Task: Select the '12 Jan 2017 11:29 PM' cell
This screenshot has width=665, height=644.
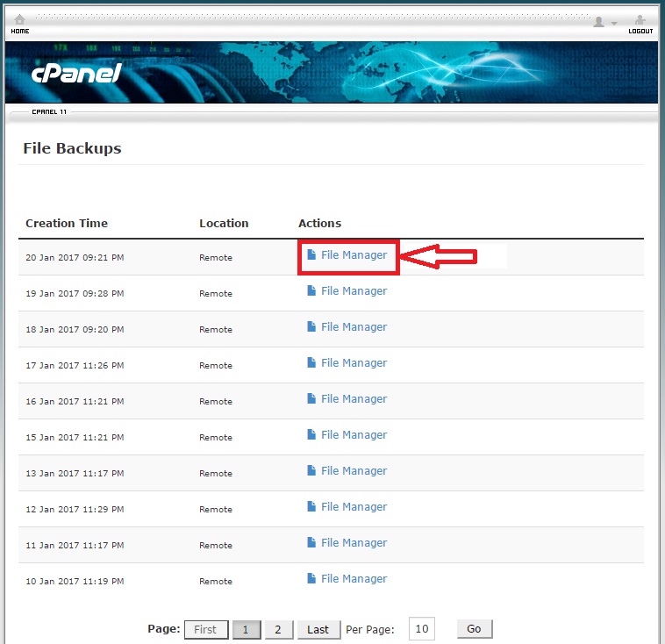Action: (x=75, y=510)
